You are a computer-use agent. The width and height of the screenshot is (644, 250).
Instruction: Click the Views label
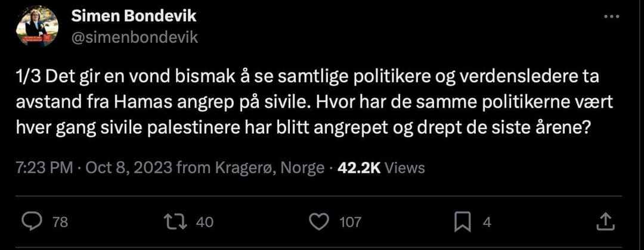click(x=405, y=168)
